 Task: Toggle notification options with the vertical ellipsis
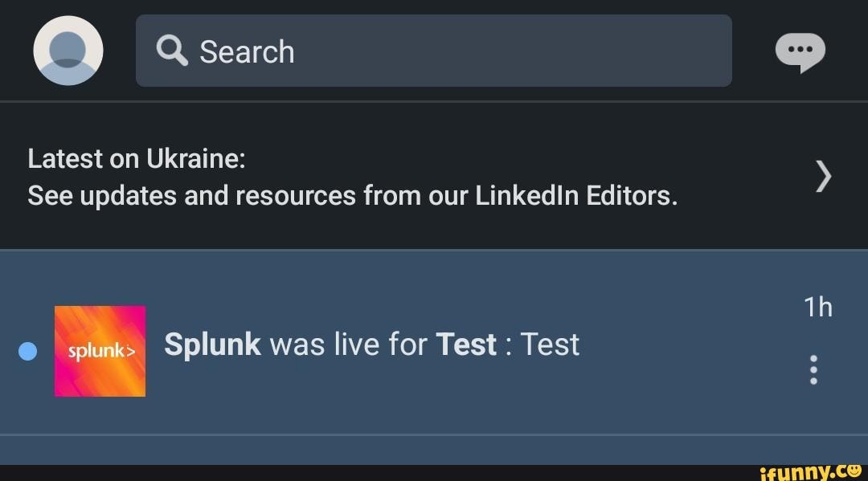tap(813, 370)
